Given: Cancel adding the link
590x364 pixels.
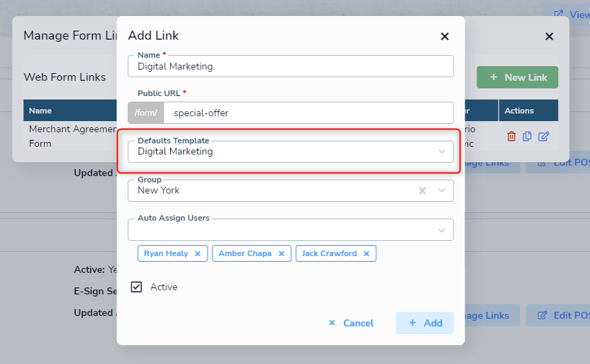Looking at the screenshot, I should [351, 323].
